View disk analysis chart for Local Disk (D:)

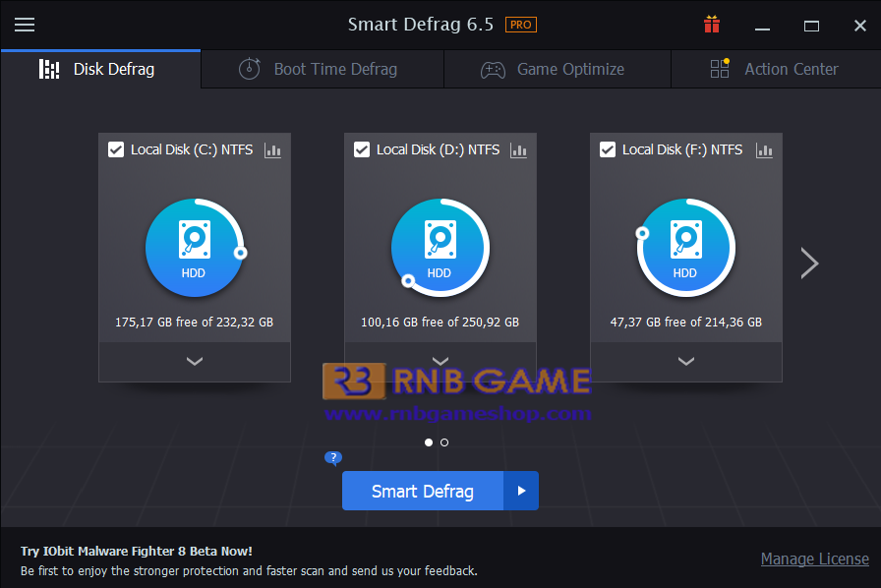[x=518, y=150]
